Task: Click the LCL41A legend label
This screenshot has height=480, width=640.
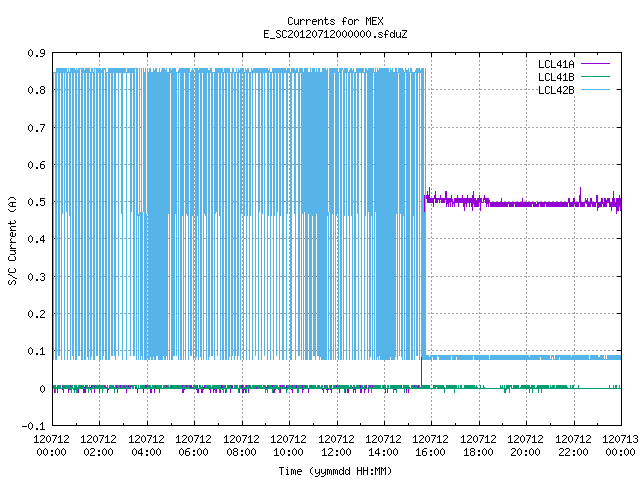Action: [x=556, y=64]
